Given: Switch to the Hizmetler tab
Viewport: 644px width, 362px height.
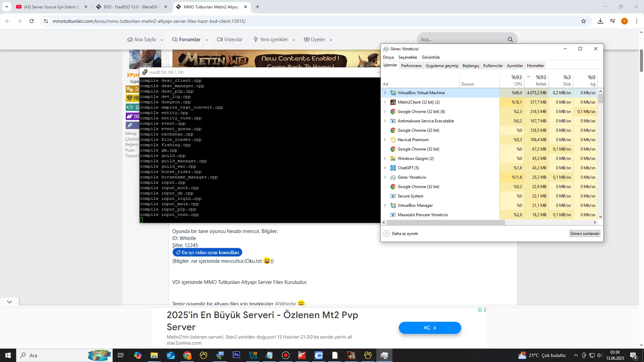Looking at the screenshot, I should (535, 66).
